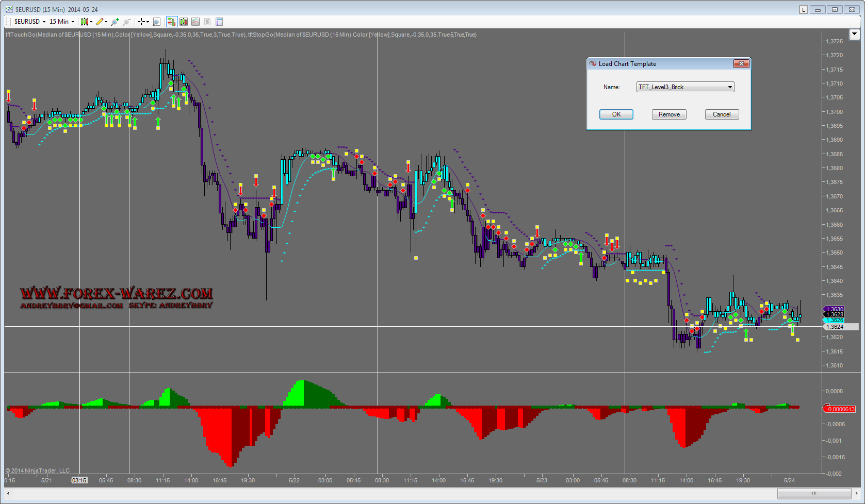Toggle the chart trader icon
Screen dimensions: 865x504
point(171,22)
